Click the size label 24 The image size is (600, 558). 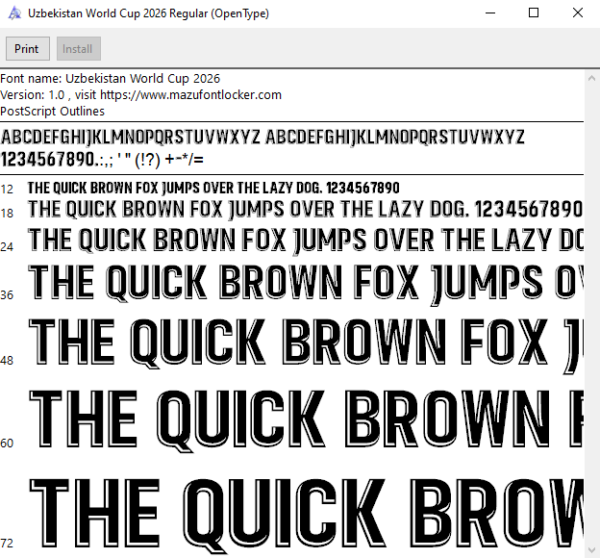pos(7,247)
